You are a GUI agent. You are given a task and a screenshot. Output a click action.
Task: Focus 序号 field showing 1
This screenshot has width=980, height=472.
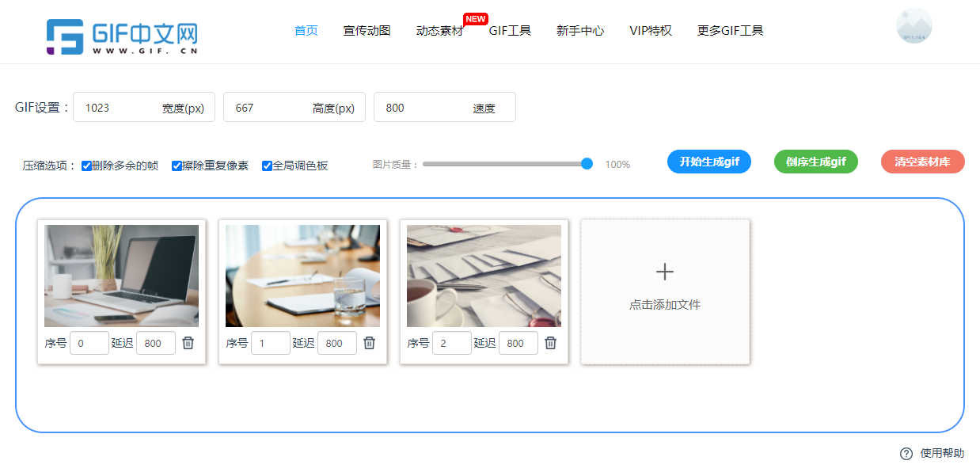(x=271, y=343)
